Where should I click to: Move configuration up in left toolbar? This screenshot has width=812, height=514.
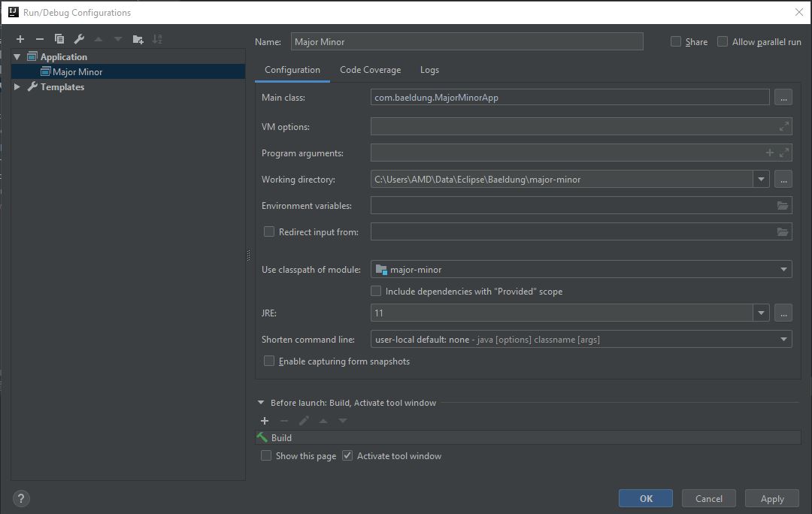[x=98, y=39]
